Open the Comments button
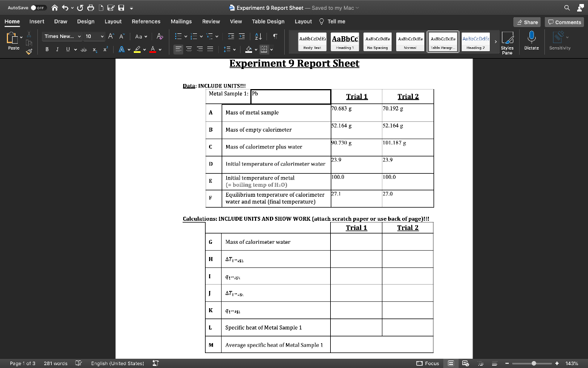 pos(564,22)
